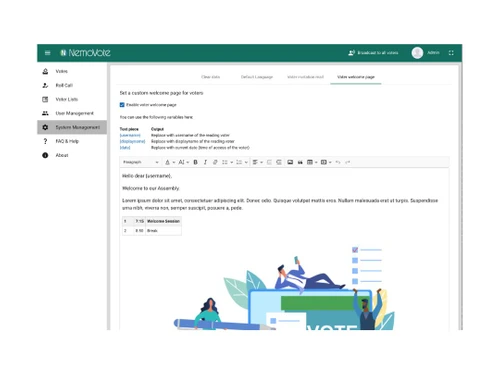
Task: Open User Management in the sidebar
Action: [x=72, y=113]
